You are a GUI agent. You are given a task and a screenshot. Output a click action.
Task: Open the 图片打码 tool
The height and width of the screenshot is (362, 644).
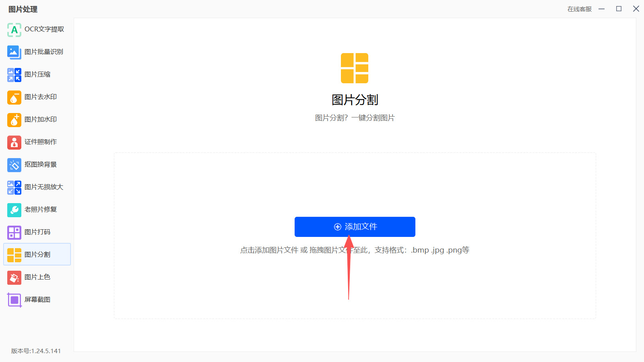36,232
